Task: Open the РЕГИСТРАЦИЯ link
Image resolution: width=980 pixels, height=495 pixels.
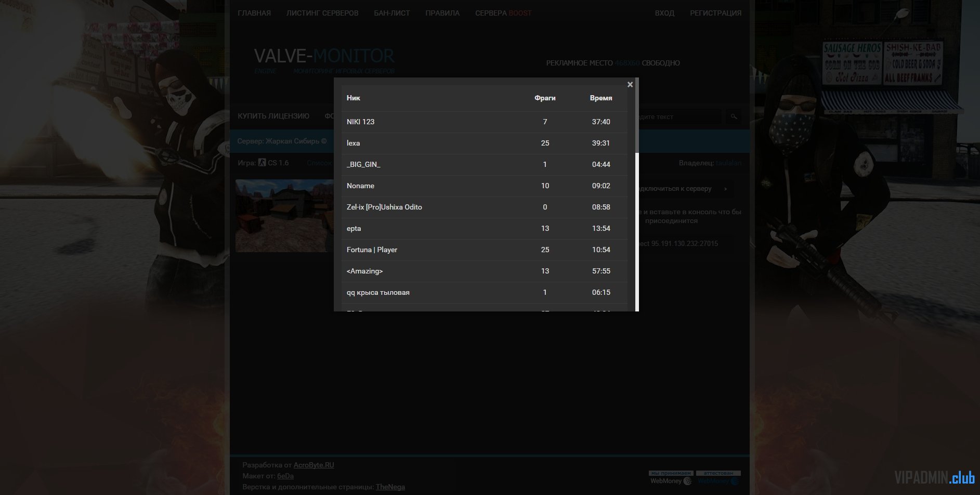Action: 716,13
